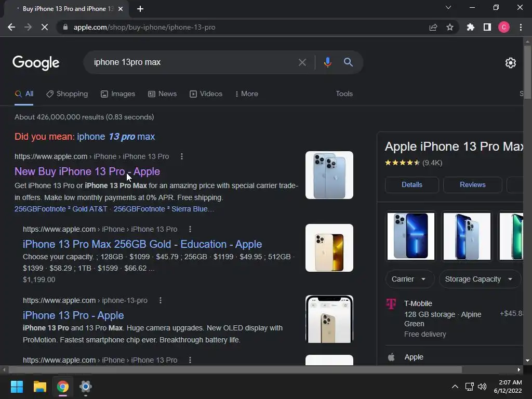Clear the search box text
The height and width of the screenshot is (399, 532).
(302, 62)
